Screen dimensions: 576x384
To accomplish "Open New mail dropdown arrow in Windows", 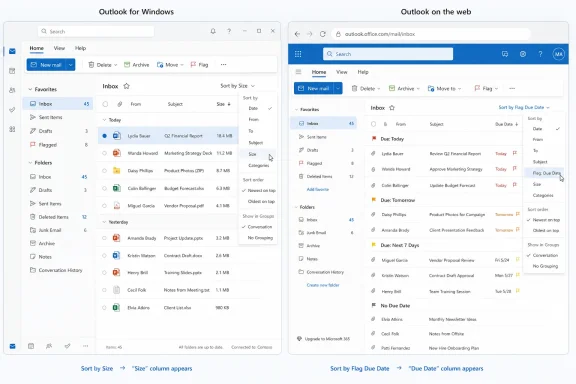I will pos(71,65).
